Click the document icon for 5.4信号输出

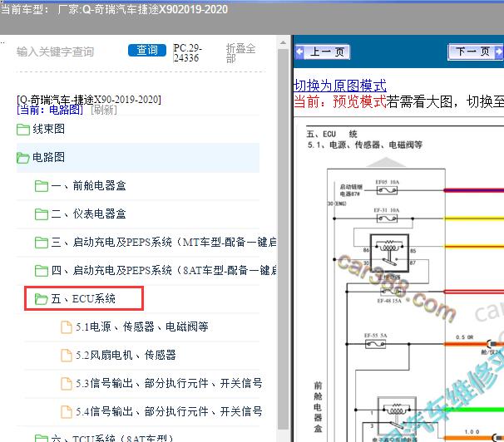tap(67, 412)
